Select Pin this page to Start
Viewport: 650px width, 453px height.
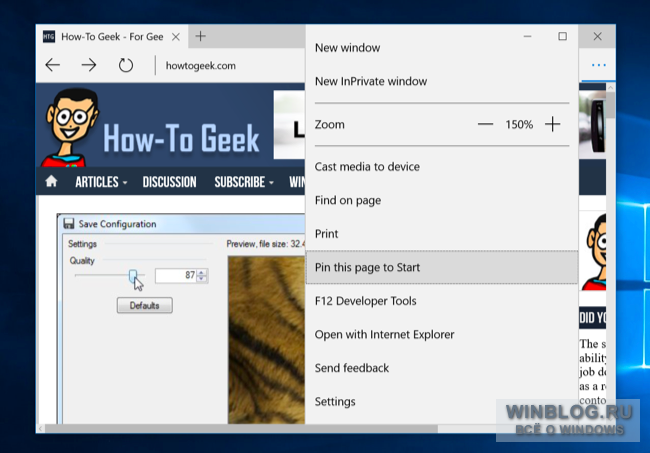point(441,267)
